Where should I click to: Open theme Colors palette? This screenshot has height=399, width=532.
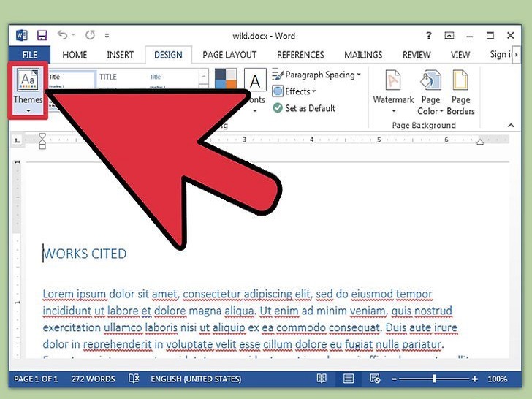(x=226, y=78)
